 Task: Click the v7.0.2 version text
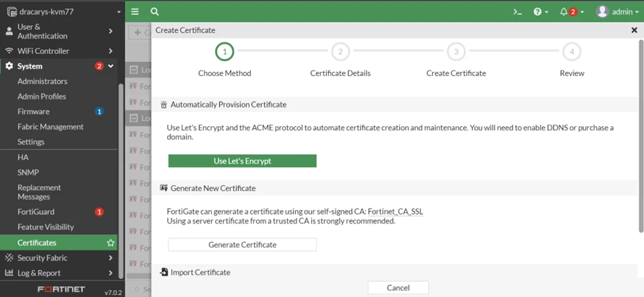click(x=113, y=292)
